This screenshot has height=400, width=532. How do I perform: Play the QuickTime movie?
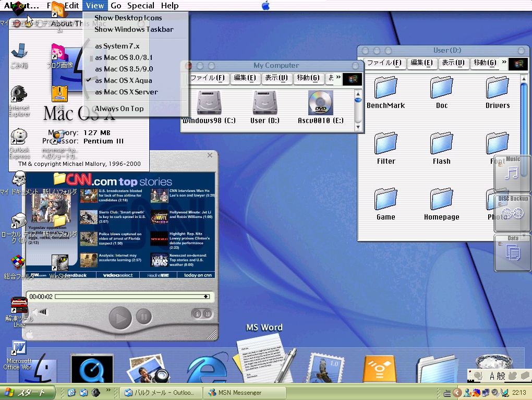(x=120, y=318)
